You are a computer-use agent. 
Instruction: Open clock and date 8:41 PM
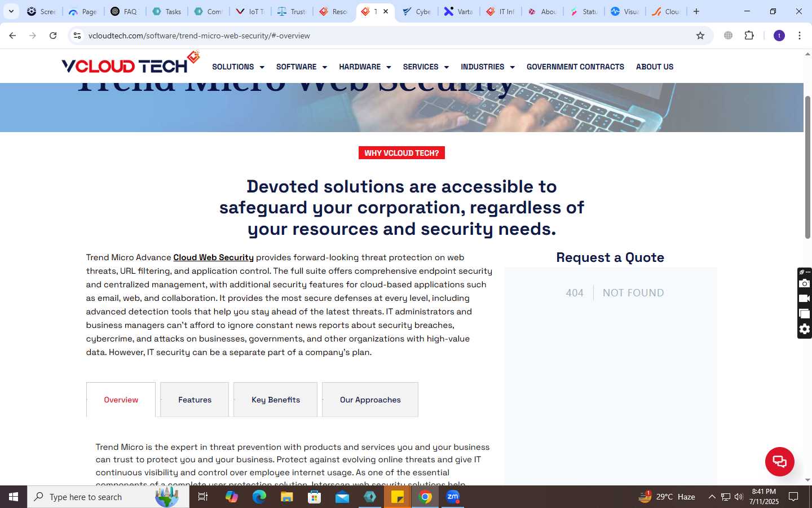764,497
